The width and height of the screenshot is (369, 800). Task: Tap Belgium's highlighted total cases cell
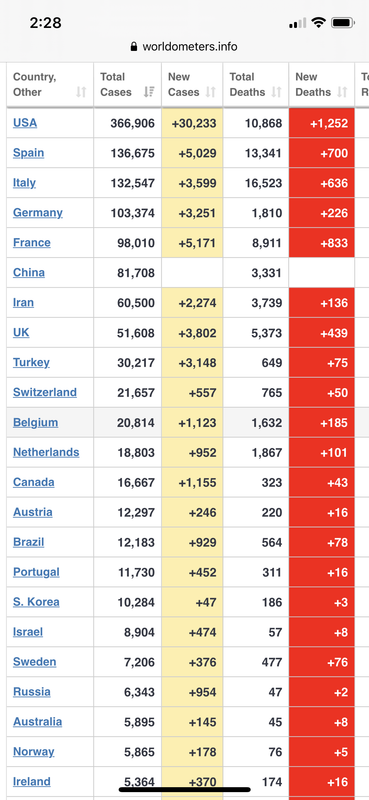(128, 422)
